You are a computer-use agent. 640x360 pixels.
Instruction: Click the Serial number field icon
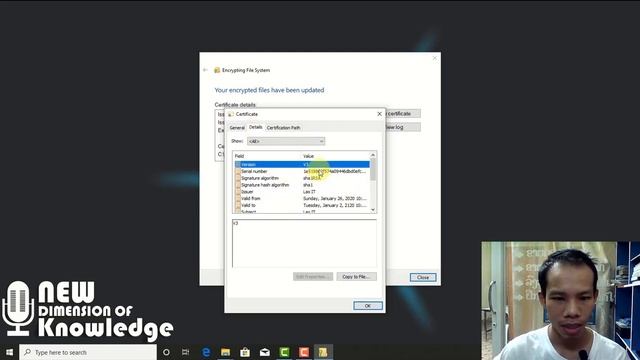coord(238,171)
